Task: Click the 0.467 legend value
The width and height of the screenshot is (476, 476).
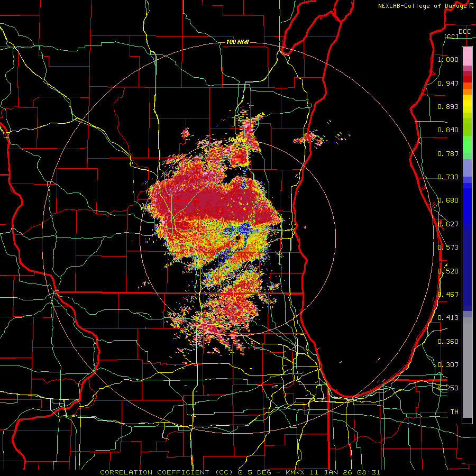Action: pyautogui.click(x=448, y=295)
